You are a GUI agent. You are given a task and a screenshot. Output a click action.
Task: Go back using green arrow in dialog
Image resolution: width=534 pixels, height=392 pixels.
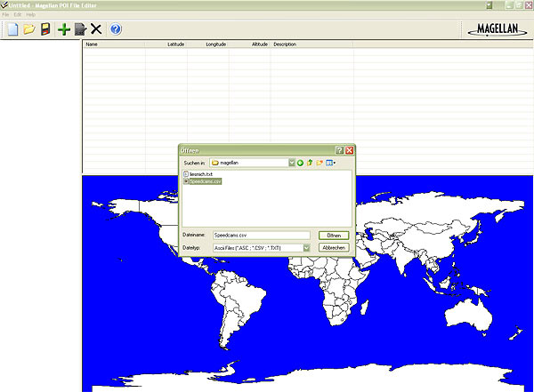[x=300, y=163]
